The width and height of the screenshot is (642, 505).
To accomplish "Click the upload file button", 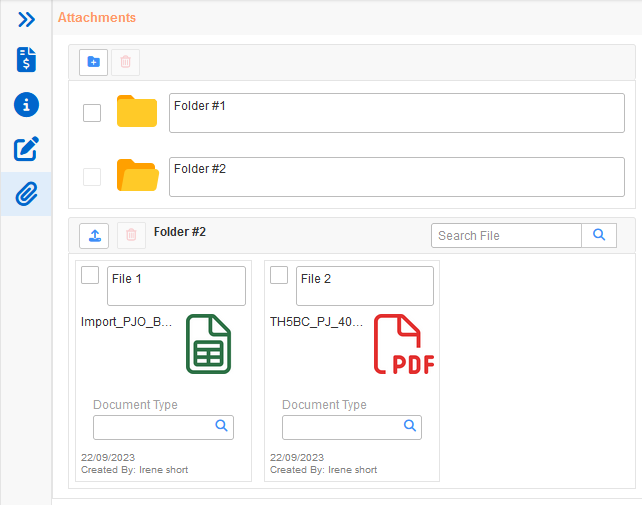I will click(x=94, y=236).
